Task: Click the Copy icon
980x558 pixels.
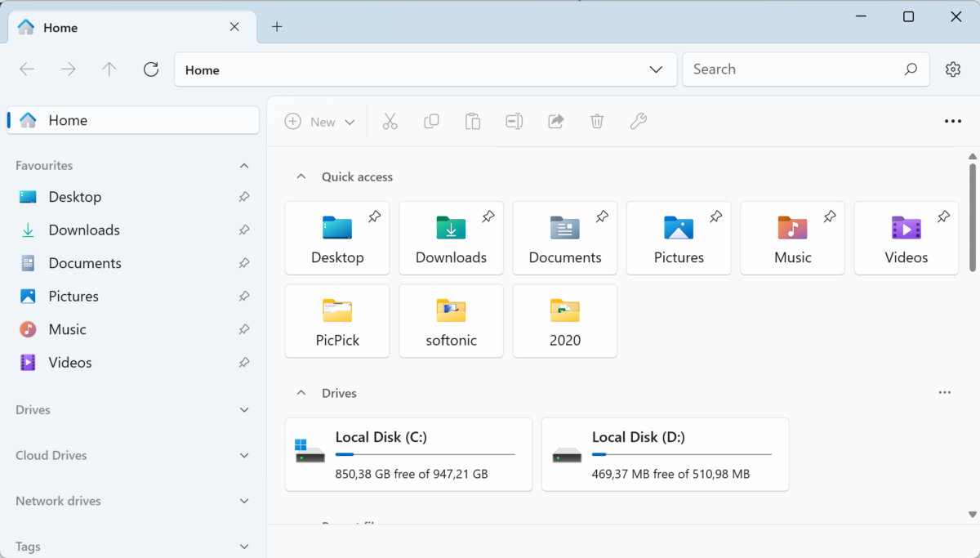Action: point(431,121)
